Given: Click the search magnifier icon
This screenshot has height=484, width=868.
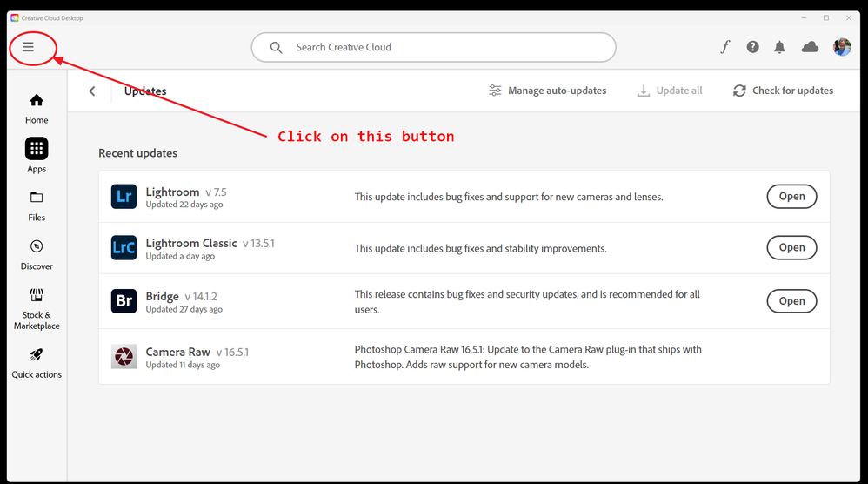Looking at the screenshot, I should (277, 48).
